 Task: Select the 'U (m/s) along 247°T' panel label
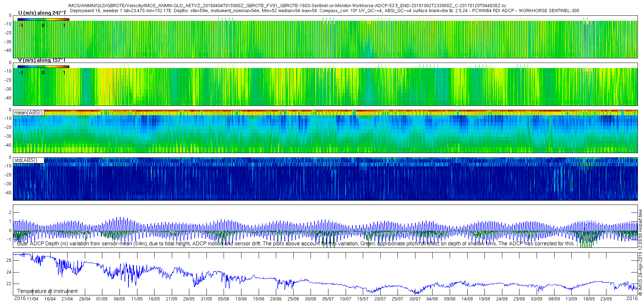click(42, 13)
